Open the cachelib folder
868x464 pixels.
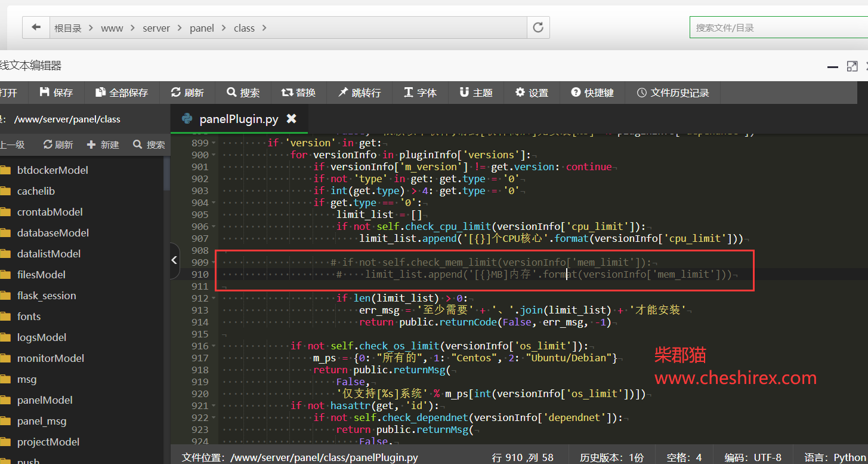tap(36, 191)
